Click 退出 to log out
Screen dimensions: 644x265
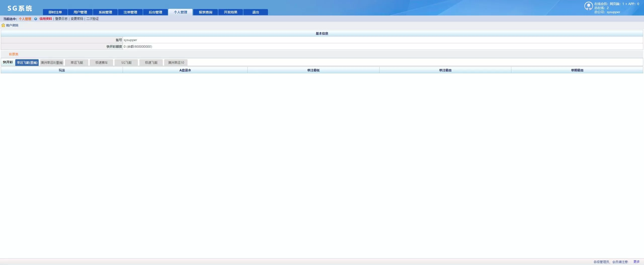[255, 12]
